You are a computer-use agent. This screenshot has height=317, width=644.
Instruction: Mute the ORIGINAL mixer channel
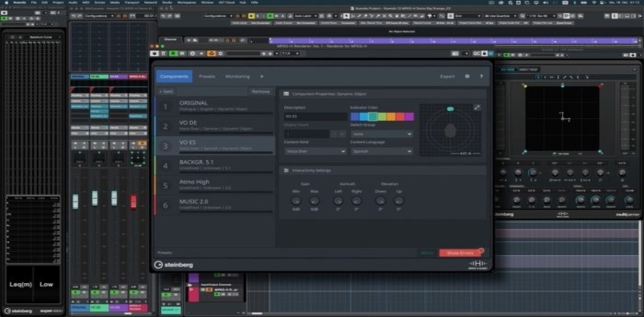[x=75, y=143]
